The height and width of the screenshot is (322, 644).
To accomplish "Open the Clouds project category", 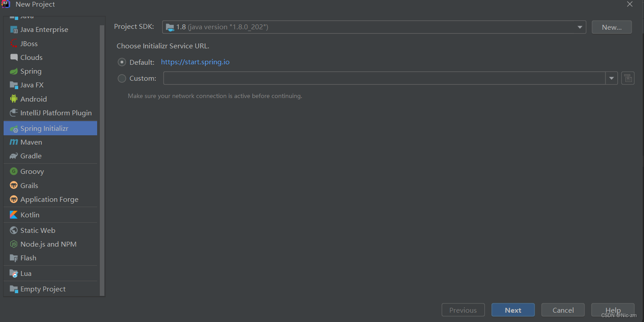I will [x=31, y=57].
